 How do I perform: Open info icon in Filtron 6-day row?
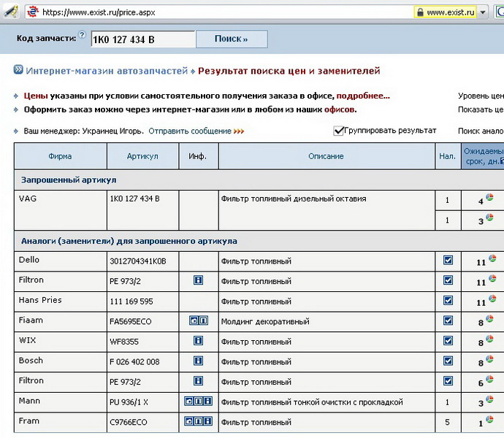click(199, 381)
